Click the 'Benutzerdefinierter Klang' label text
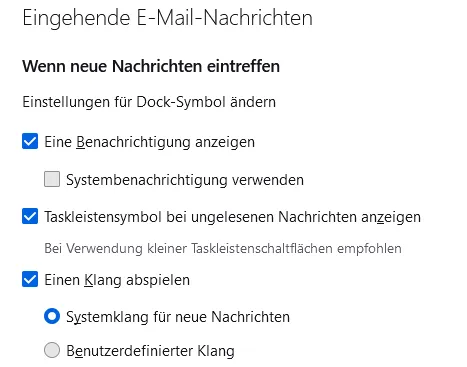This screenshot has width=467, height=367. pyautogui.click(x=150, y=351)
